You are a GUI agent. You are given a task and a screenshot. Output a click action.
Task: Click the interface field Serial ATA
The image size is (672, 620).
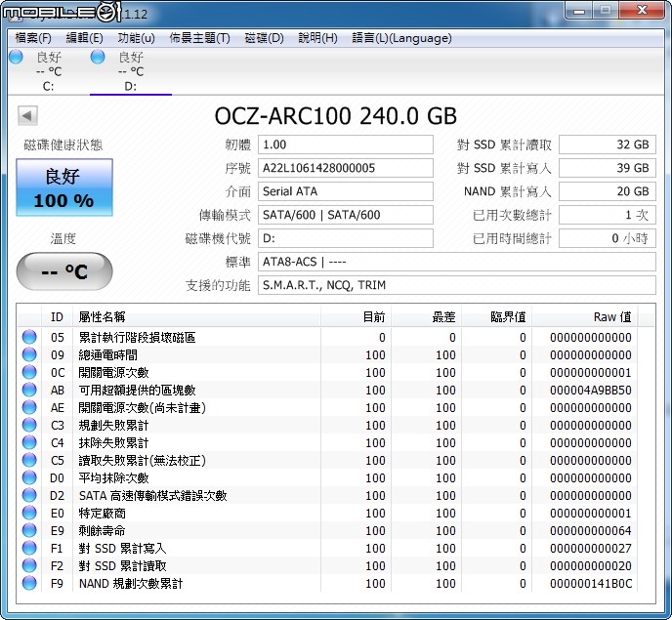(346, 191)
